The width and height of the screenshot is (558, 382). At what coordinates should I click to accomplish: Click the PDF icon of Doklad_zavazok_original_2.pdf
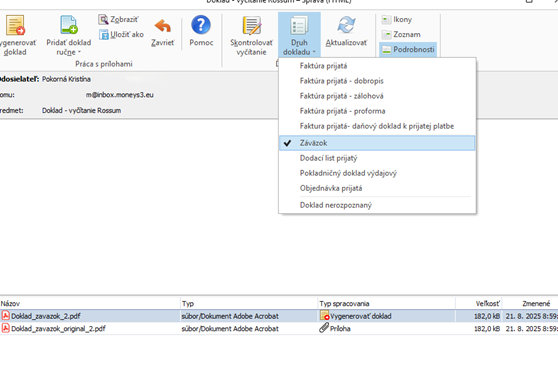pyautogui.click(x=5, y=328)
